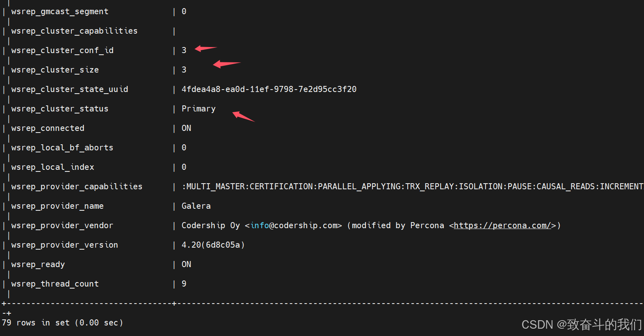Click the wsrep_local_bf_aborts variable name
Screen dimensions: 644x336
coord(62,148)
